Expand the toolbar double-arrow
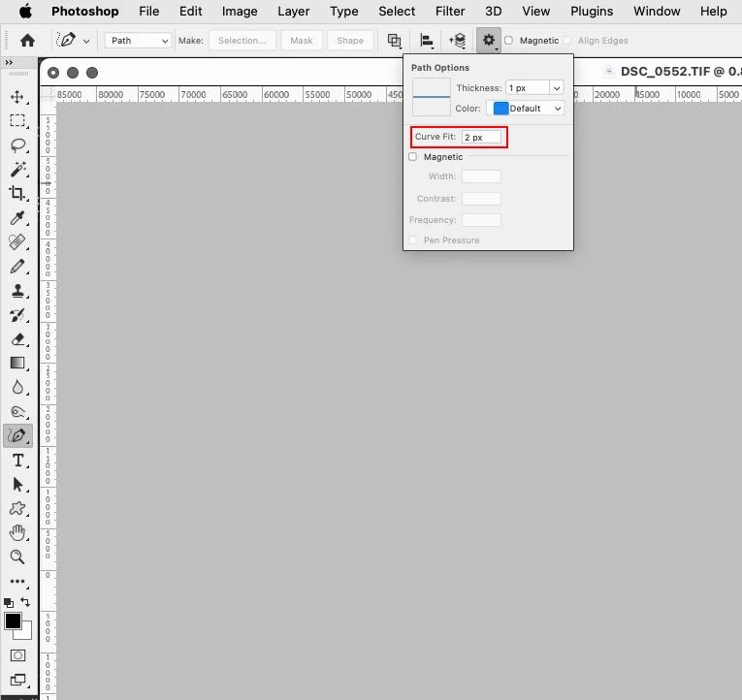742x700 pixels. (x=9, y=62)
